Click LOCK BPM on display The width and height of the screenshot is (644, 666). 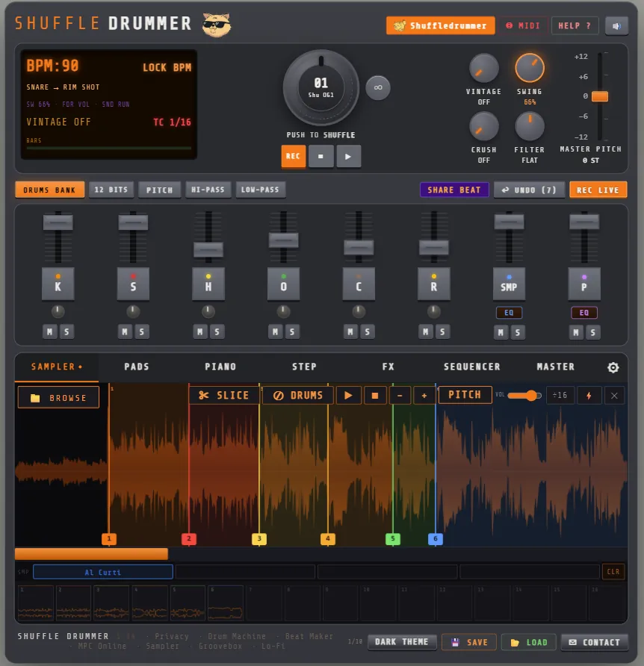coord(167,67)
